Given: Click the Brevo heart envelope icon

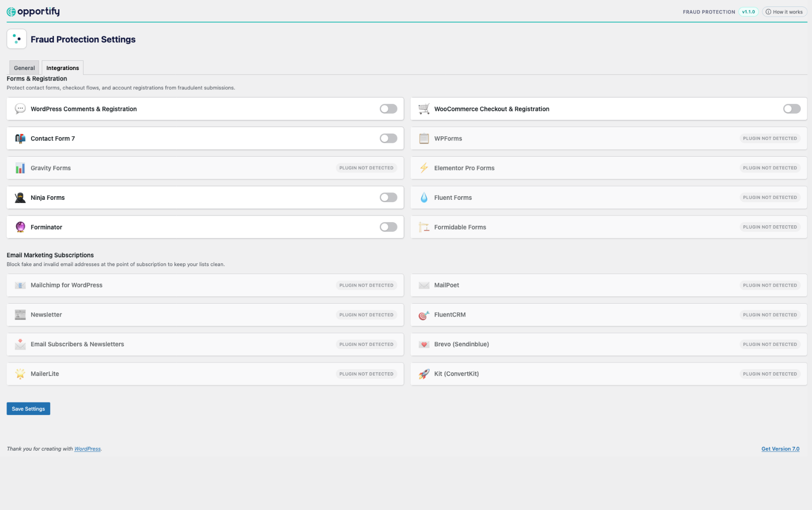Looking at the screenshot, I should tap(424, 344).
